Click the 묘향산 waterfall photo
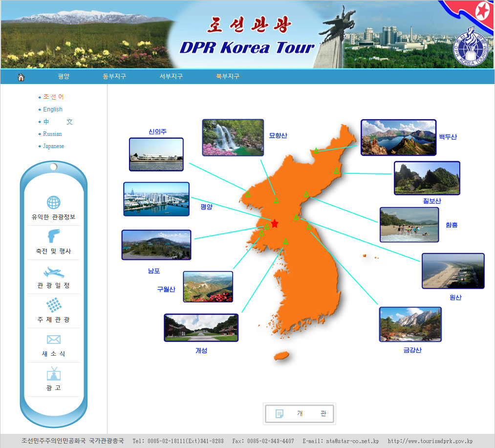This screenshot has height=448, width=495. click(x=233, y=137)
